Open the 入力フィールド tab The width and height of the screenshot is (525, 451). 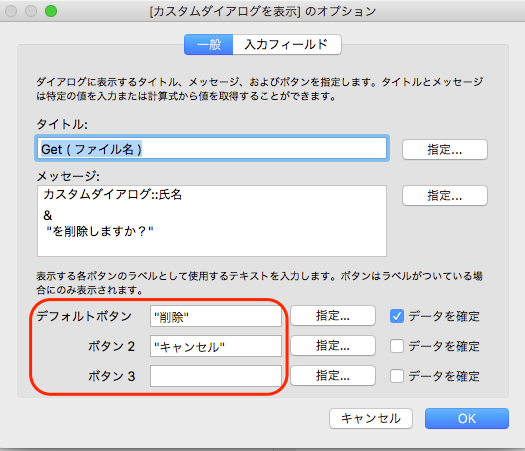click(x=287, y=45)
